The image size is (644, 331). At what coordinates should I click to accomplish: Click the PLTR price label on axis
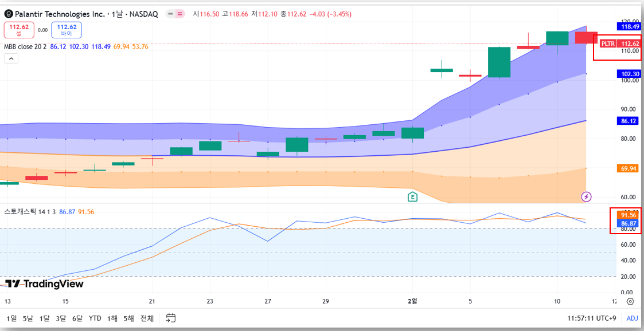click(608, 44)
